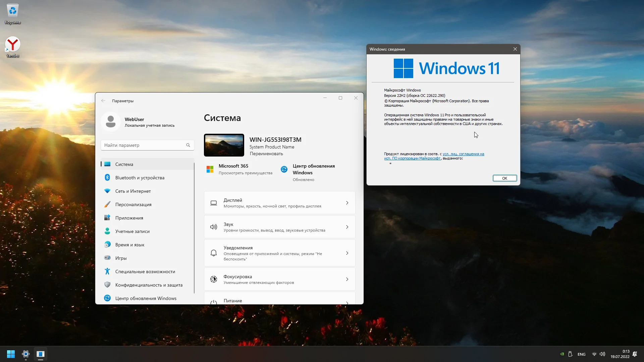Image resolution: width=644 pixels, height=362 pixels.
Task: Click the Wi-Fi network tray icon
Action: coord(594,354)
